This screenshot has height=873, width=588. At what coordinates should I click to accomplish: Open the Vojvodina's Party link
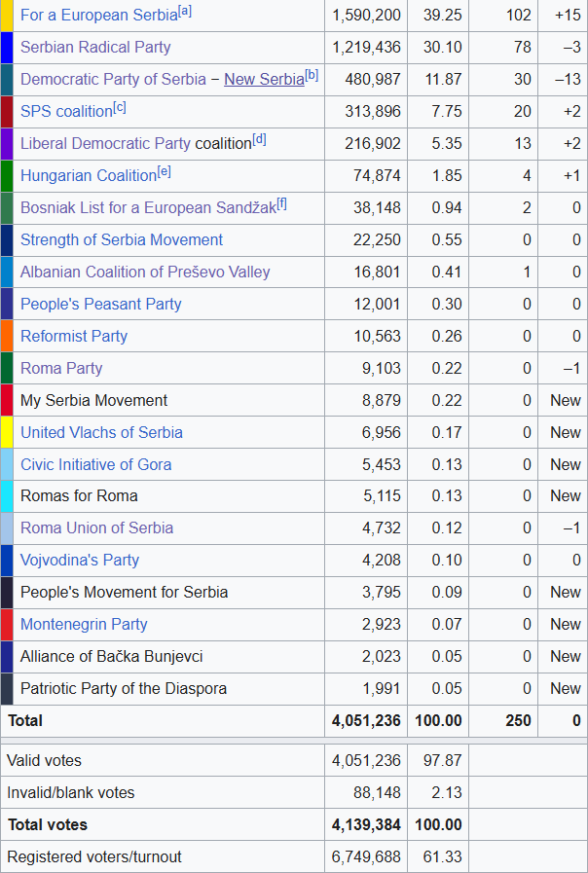pos(80,560)
